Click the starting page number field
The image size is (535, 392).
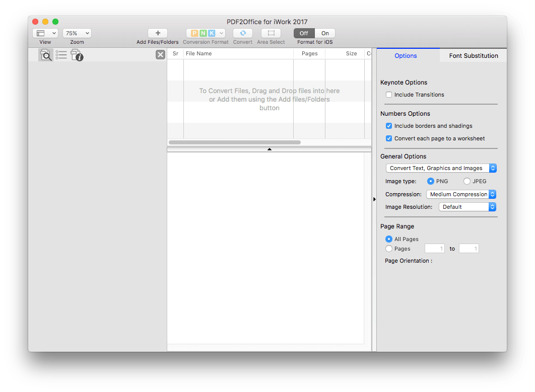pyautogui.click(x=434, y=248)
